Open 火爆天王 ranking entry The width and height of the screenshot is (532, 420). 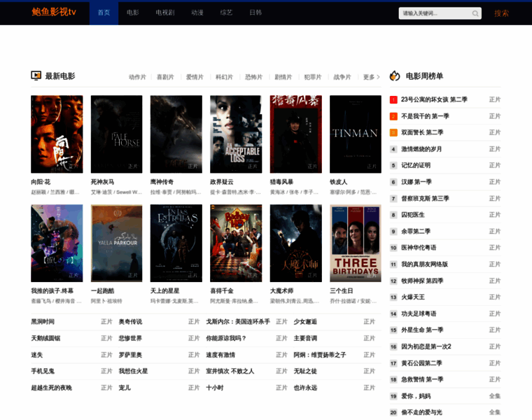[413, 297]
